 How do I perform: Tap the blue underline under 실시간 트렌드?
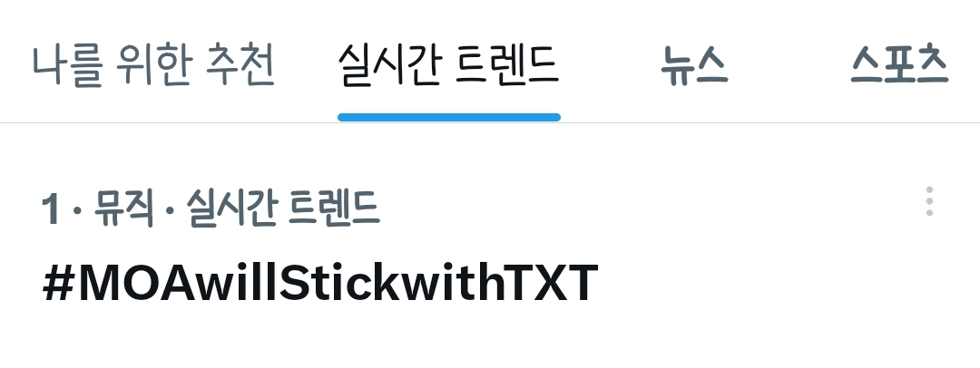449,117
